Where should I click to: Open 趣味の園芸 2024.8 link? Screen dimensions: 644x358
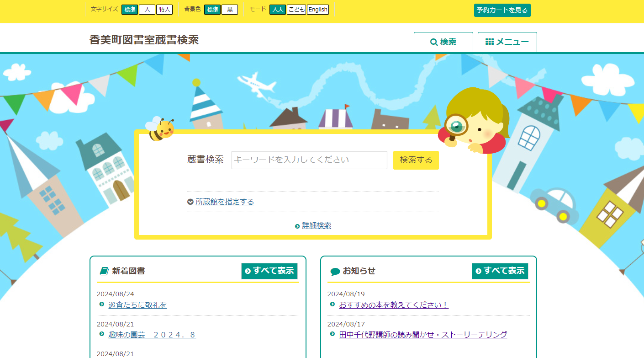[x=152, y=335]
